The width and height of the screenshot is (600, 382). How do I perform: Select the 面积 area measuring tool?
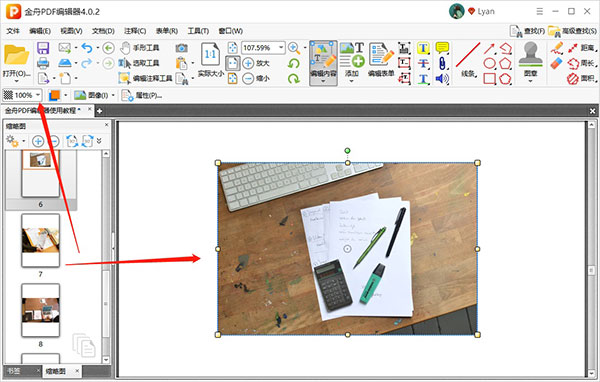click(581, 78)
